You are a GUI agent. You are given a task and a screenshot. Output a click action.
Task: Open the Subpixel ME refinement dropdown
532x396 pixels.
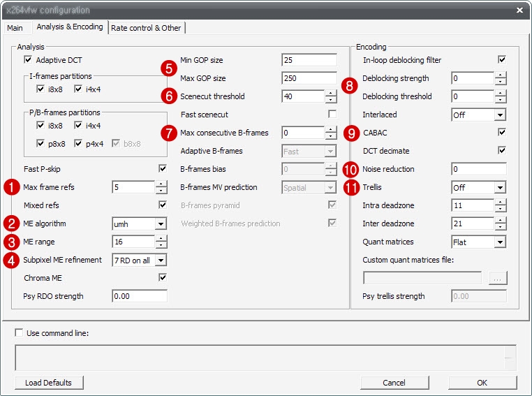[161, 261]
